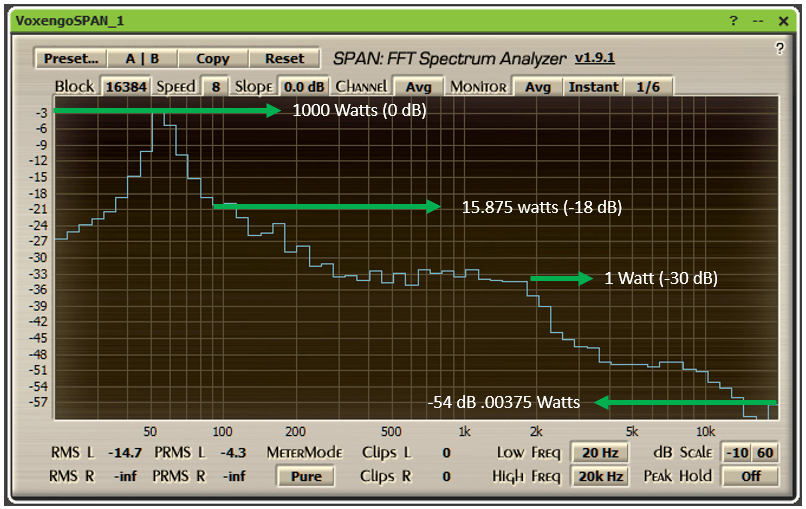The width and height of the screenshot is (806, 509).
Task: Change the Speed value 8
Action: 215,87
